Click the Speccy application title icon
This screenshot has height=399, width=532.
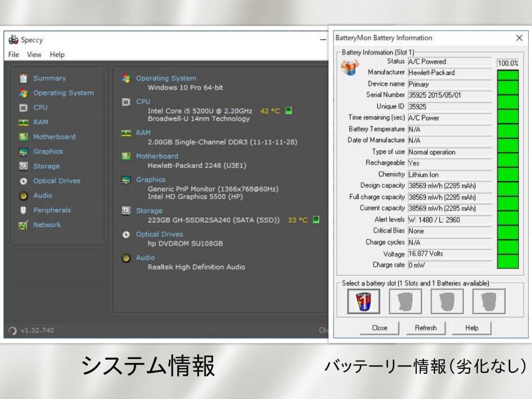click(x=14, y=40)
